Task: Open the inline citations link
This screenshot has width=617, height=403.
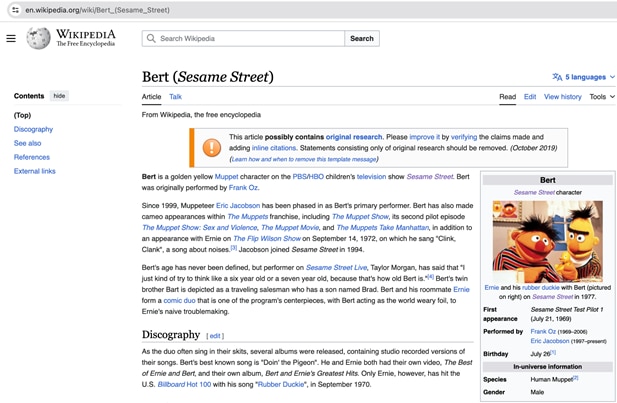Action: tap(273, 148)
